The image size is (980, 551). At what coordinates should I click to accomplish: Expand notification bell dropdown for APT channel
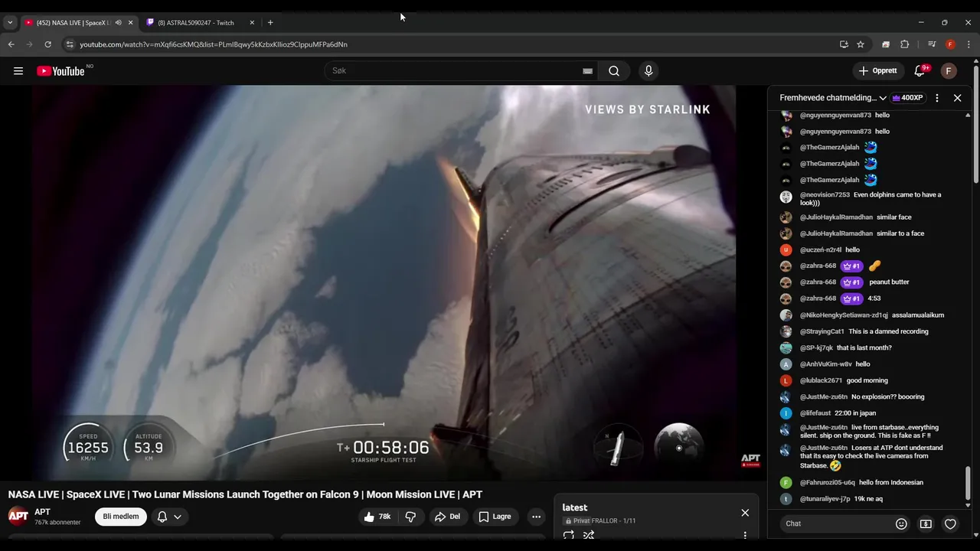178,517
